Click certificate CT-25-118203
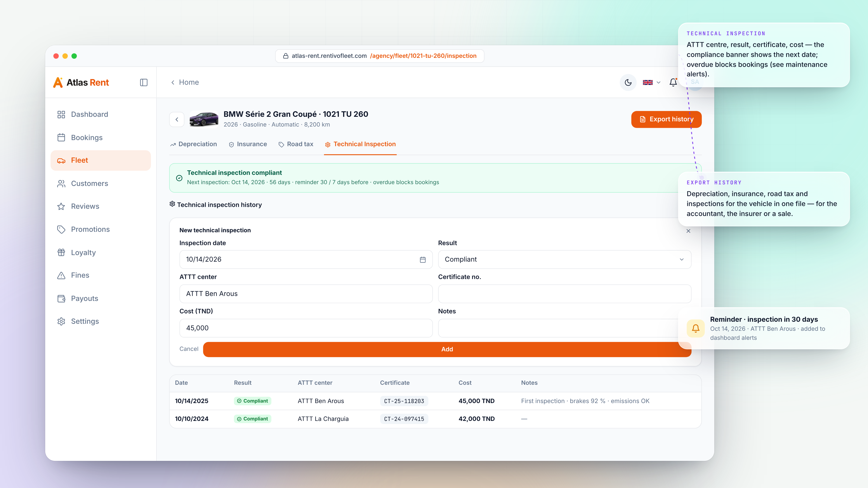868x488 pixels. click(404, 401)
